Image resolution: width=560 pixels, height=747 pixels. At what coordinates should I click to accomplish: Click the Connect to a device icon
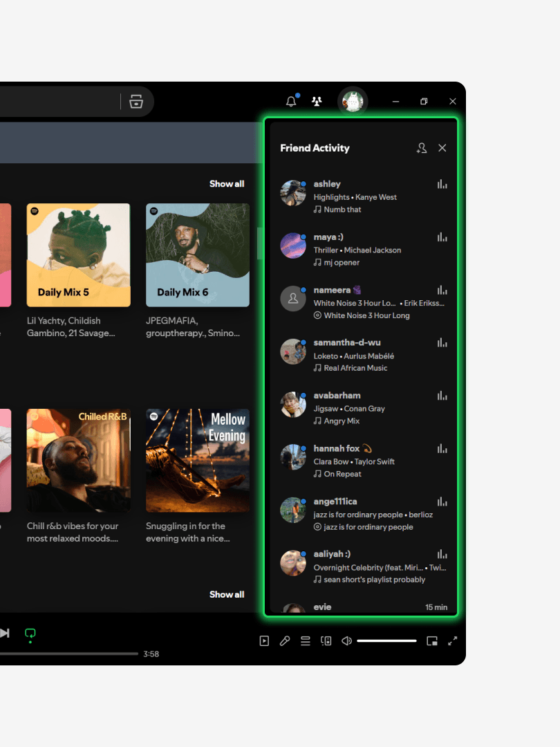tap(326, 641)
